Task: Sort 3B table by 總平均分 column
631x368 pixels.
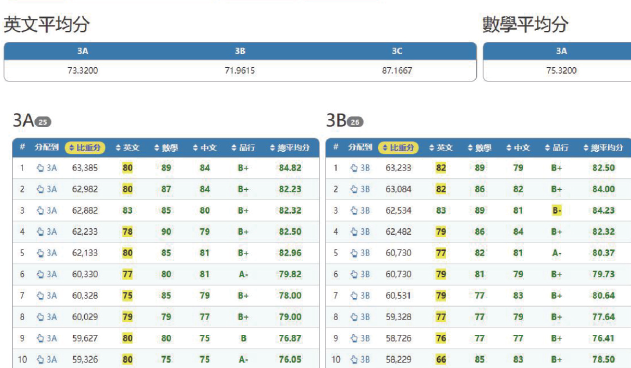Action: pyautogui.click(x=603, y=148)
